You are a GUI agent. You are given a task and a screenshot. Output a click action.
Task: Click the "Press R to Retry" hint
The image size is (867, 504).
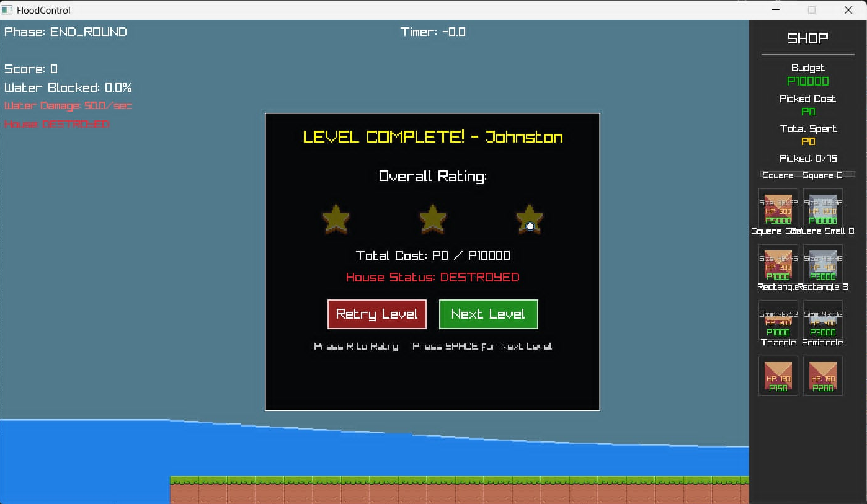[x=356, y=347]
